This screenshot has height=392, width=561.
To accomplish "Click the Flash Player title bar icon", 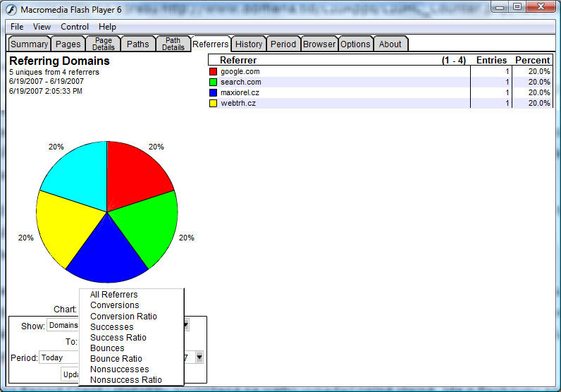I will coord(11,10).
